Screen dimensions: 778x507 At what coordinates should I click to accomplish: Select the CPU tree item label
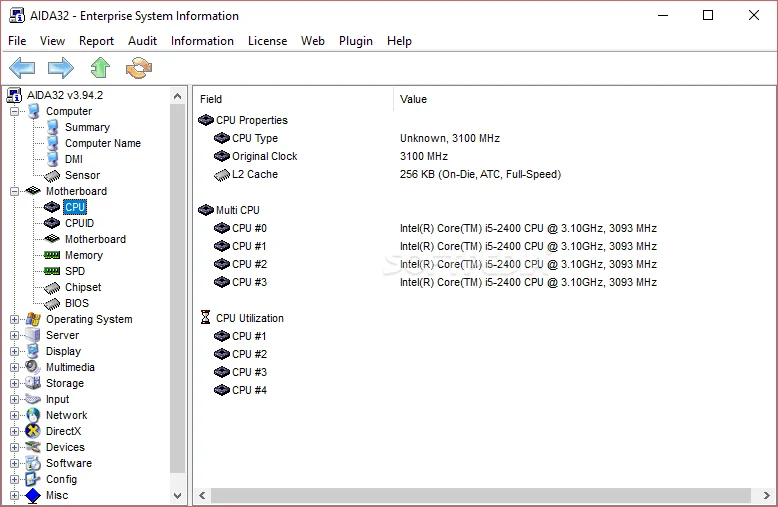pos(75,207)
